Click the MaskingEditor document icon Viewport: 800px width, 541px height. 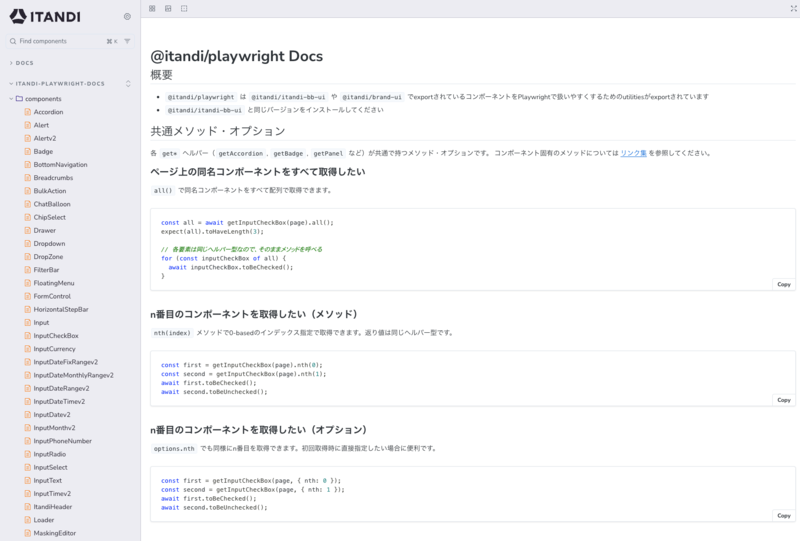coord(28,533)
